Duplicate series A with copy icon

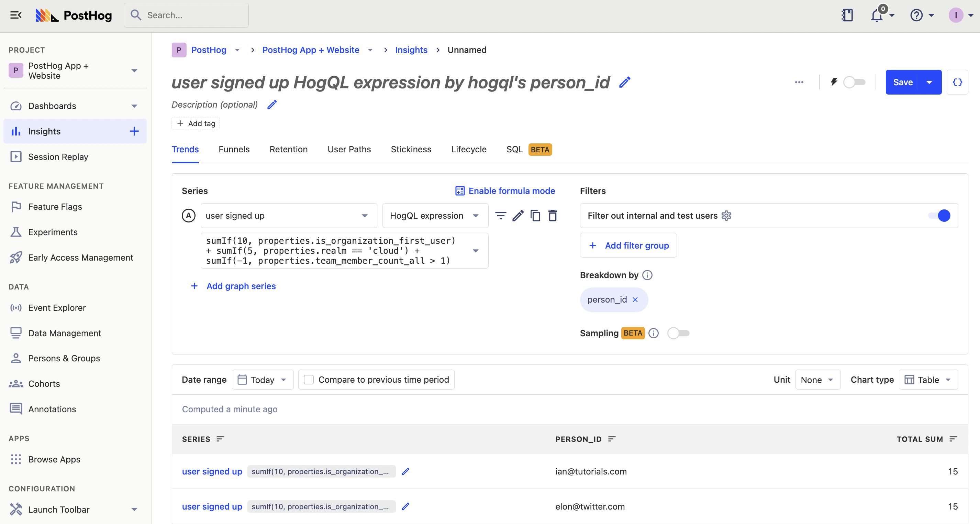click(535, 216)
